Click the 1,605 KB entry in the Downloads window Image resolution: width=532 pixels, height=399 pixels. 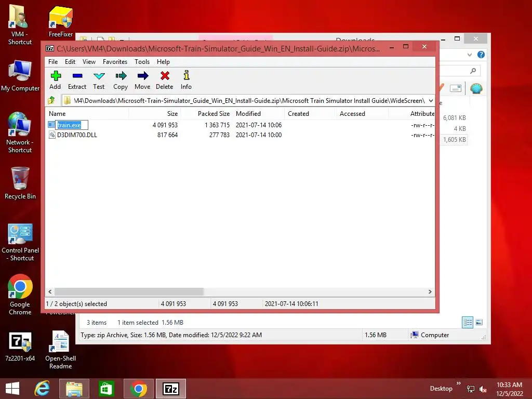[454, 139]
